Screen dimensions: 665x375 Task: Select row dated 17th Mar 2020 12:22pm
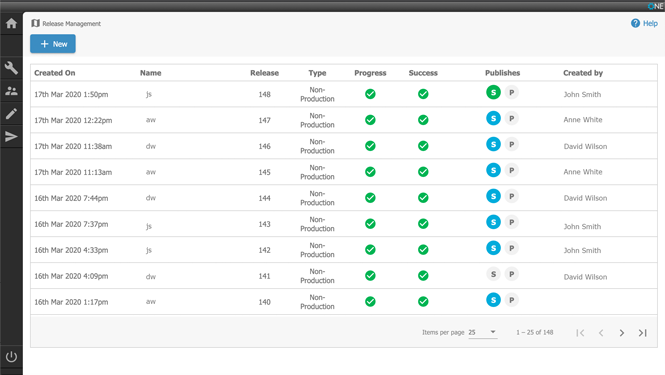(344, 120)
